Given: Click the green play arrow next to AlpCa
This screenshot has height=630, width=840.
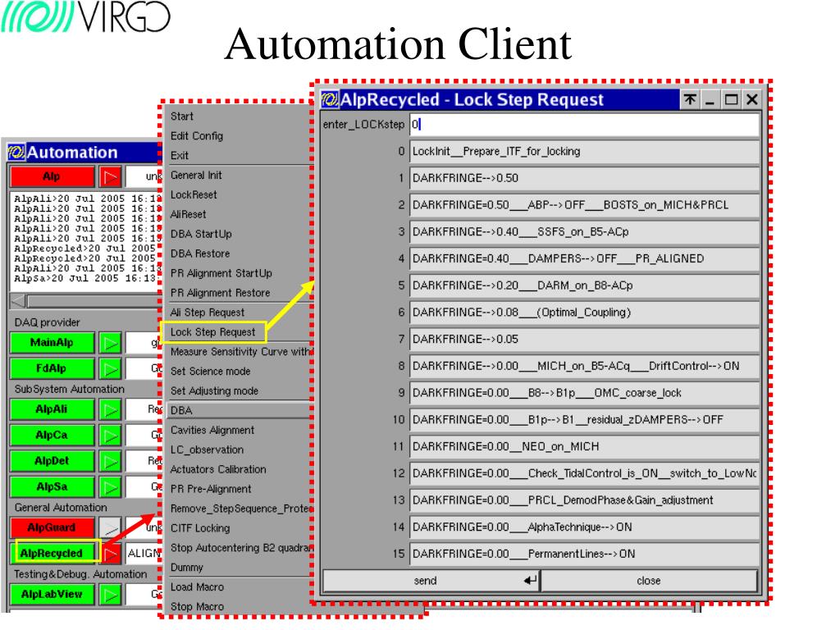Looking at the screenshot, I should click(x=111, y=436).
